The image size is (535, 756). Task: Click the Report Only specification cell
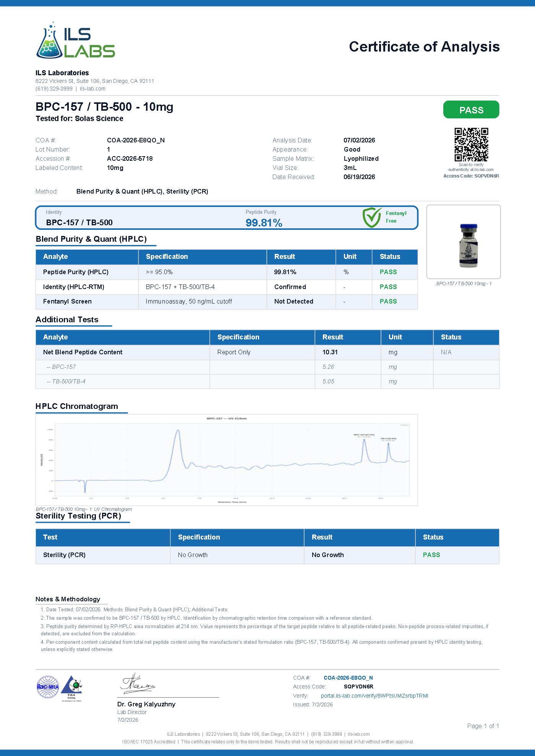click(262, 352)
